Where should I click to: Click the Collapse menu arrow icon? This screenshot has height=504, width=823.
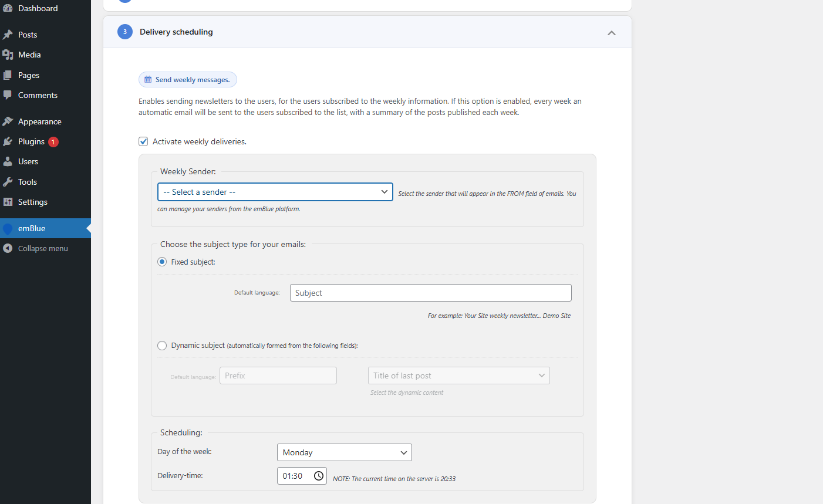click(8, 248)
